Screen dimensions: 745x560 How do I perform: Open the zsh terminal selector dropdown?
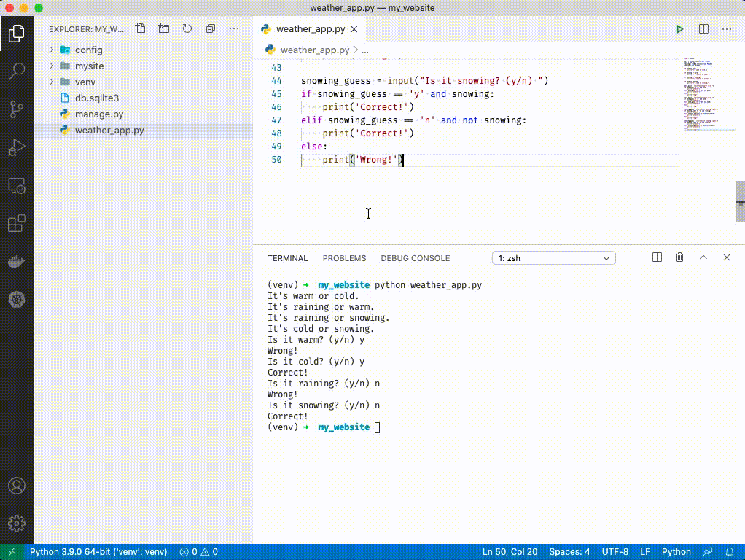[x=554, y=258]
